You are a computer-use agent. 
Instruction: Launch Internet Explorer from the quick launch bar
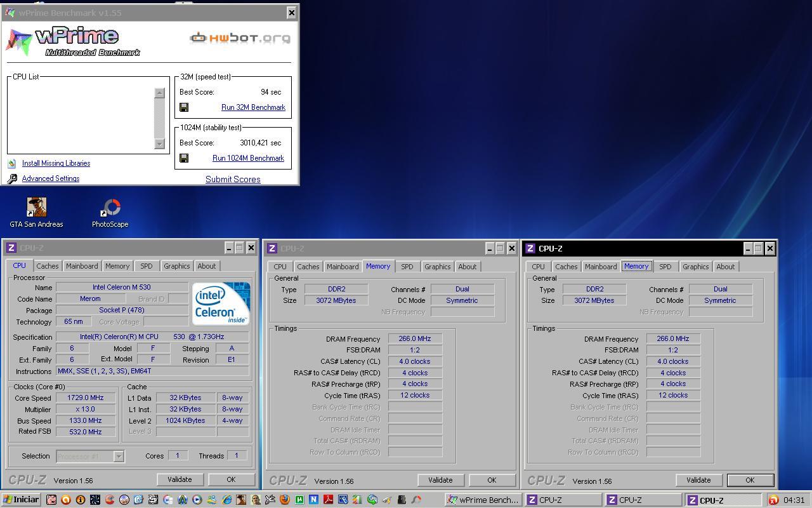(226, 500)
